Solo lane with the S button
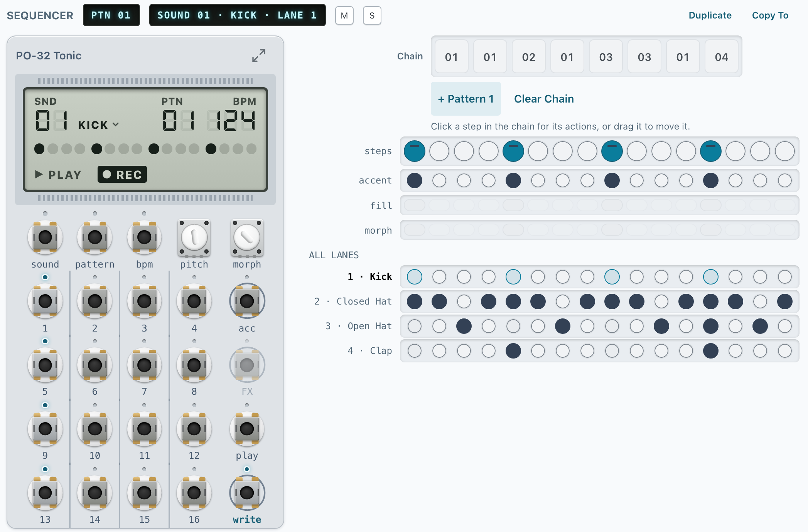The width and height of the screenshot is (808, 532). tap(372, 15)
